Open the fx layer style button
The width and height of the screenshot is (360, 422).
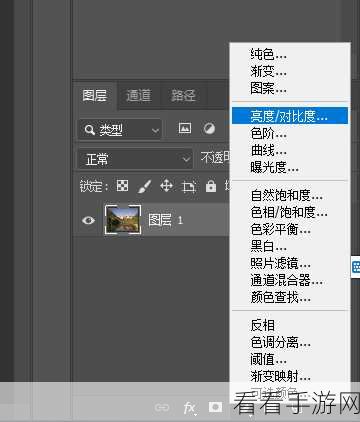(x=190, y=408)
